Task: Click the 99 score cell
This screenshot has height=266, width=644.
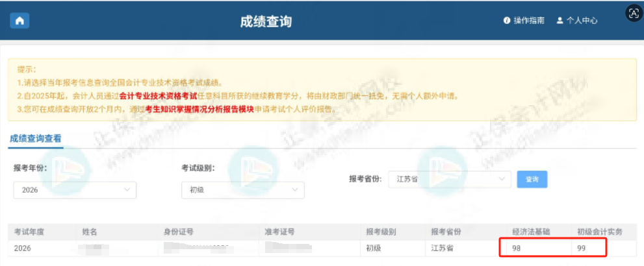Action: [581, 248]
